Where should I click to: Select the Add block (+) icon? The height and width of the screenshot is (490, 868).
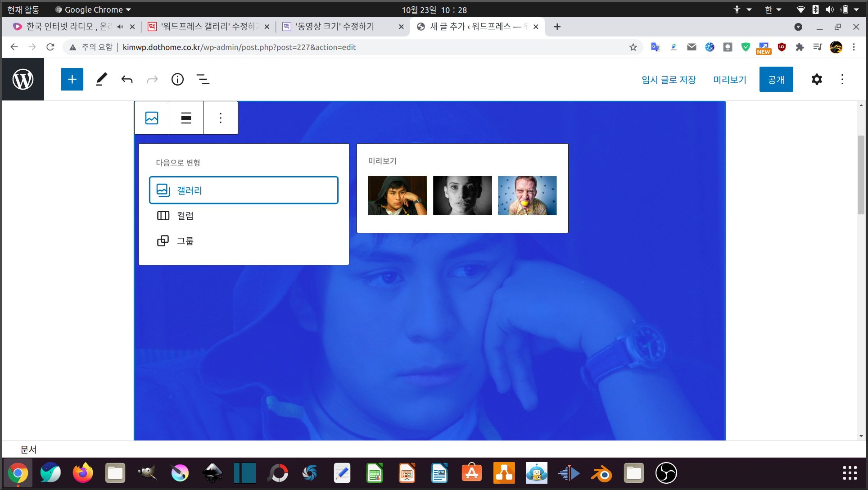pyautogui.click(x=71, y=79)
